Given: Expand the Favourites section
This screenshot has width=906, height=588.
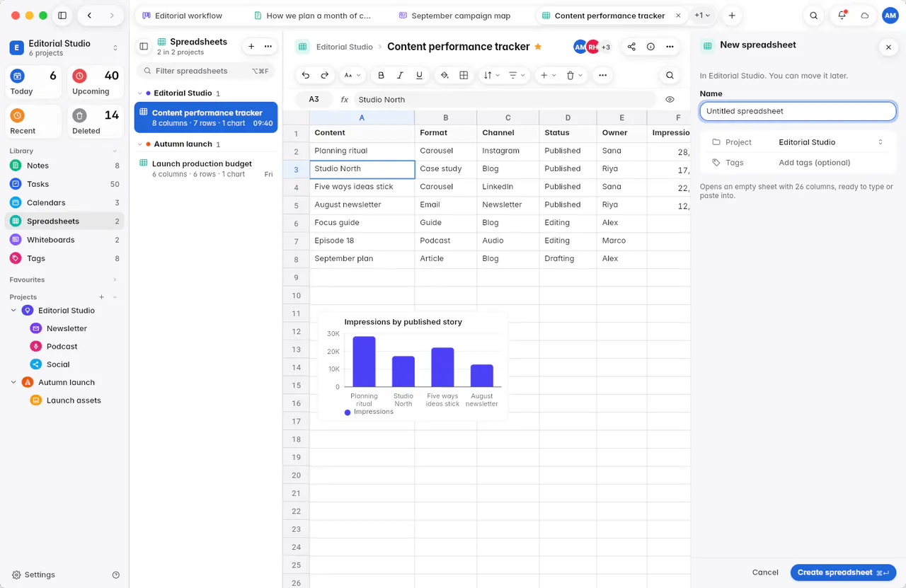Looking at the screenshot, I should click(115, 279).
